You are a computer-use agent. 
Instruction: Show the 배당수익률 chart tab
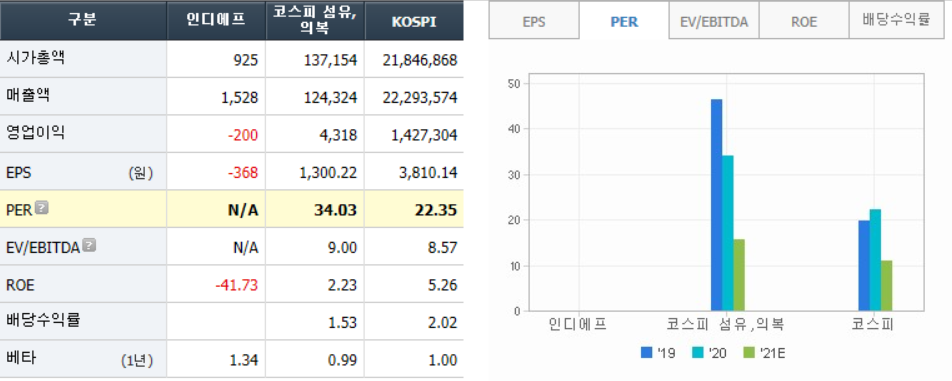click(896, 21)
